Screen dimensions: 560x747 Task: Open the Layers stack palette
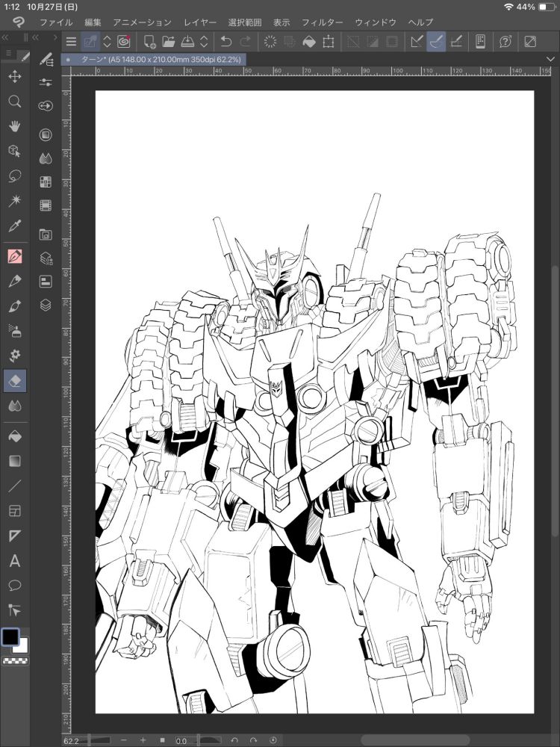point(46,305)
